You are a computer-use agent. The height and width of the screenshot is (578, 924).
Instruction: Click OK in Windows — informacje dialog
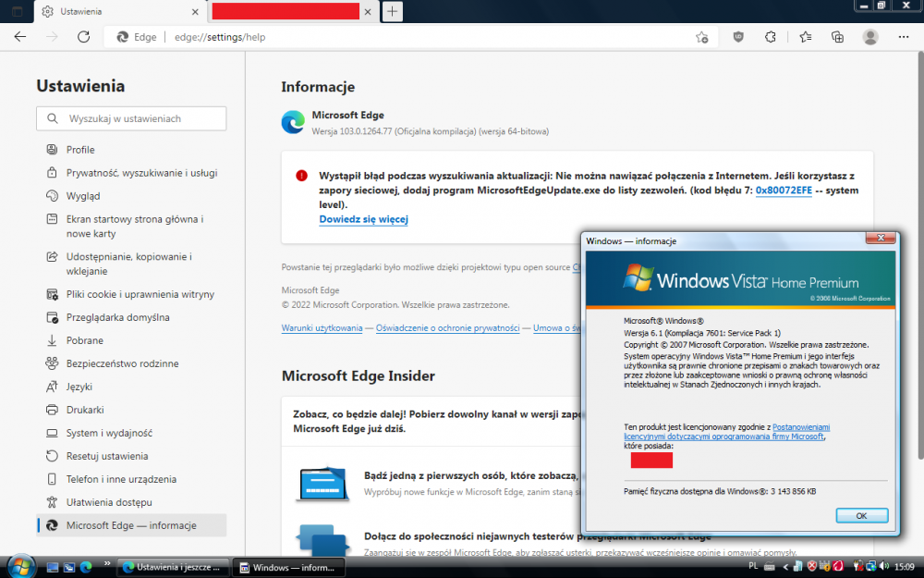(861, 515)
